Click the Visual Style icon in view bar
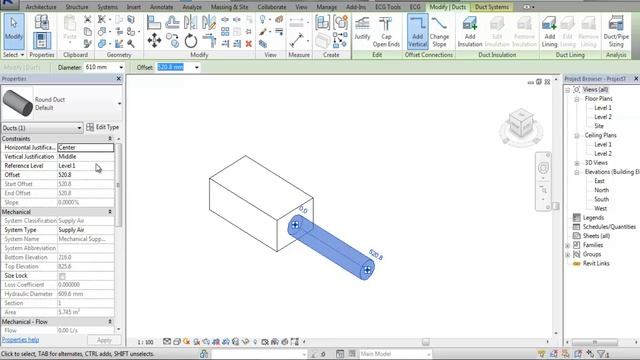Image resolution: width=640 pixels, height=360 pixels. (x=177, y=342)
